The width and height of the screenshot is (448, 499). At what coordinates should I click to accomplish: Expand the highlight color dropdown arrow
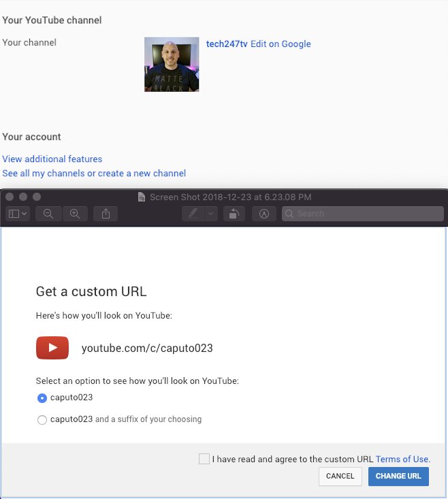point(210,214)
